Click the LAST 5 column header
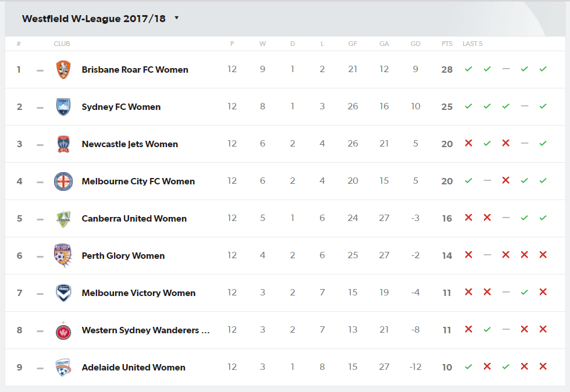The image size is (570, 392). [x=472, y=44]
